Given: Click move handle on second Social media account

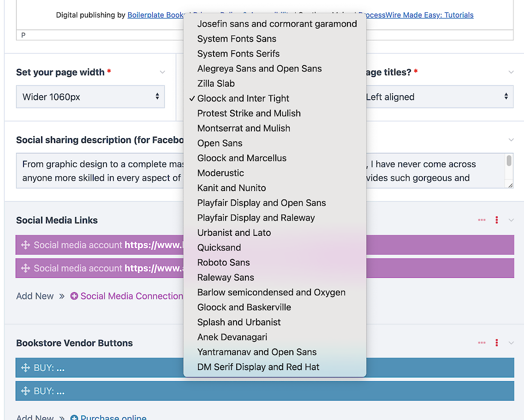Looking at the screenshot, I should (25, 268).
